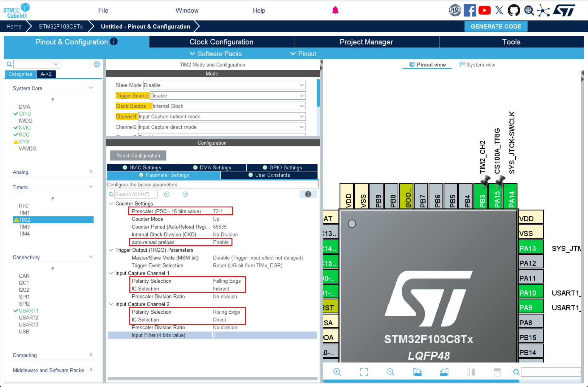The height and width of the screenshot is (387, 588).
Task: Open the Channel2 mode dropdown
Action: click(x=222, y=127)
